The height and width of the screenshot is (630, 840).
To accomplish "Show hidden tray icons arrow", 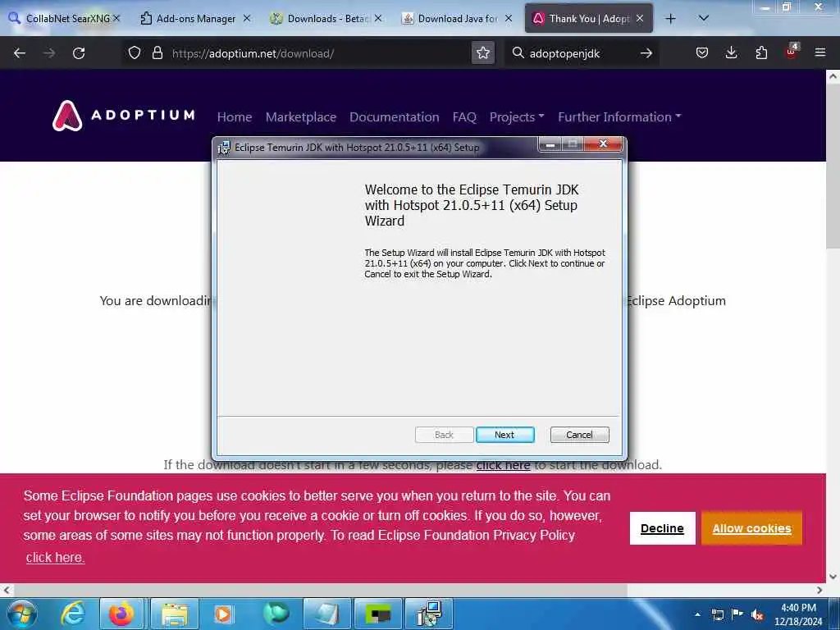I will pyautogui.click(x=697, y=614).
